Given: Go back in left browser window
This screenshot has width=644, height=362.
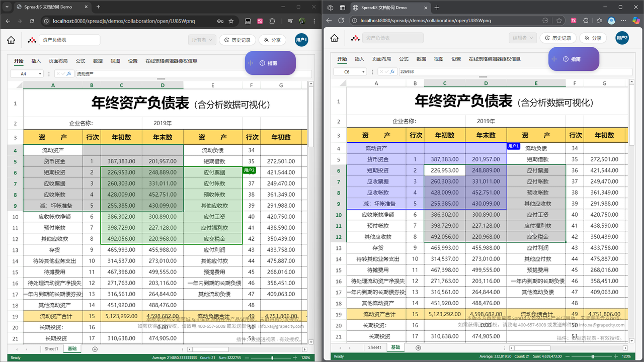Looking at the screenshot, I should click(x=8, y=21).
